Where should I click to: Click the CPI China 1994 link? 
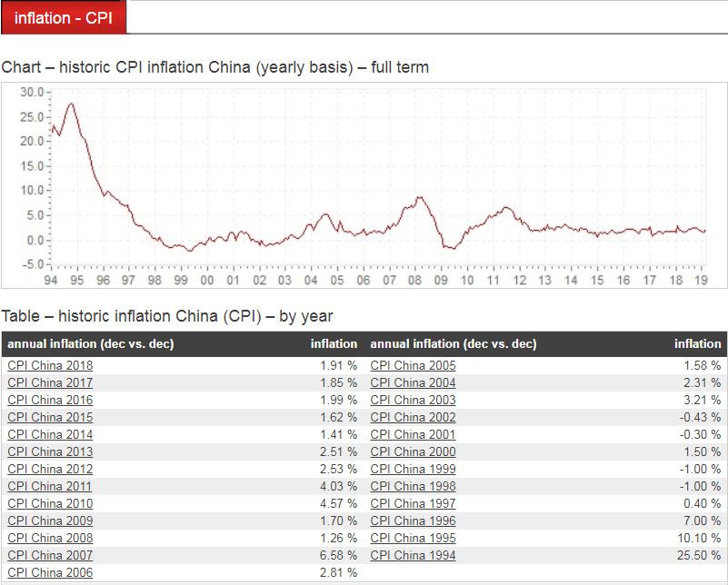pyautogui.click(x=414, y=555)
